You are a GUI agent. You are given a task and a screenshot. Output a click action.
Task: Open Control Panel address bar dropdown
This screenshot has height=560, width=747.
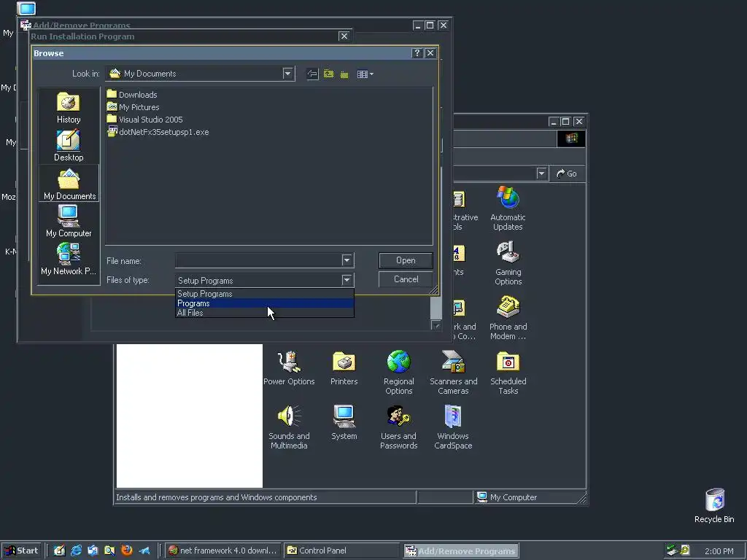point(541,174)
